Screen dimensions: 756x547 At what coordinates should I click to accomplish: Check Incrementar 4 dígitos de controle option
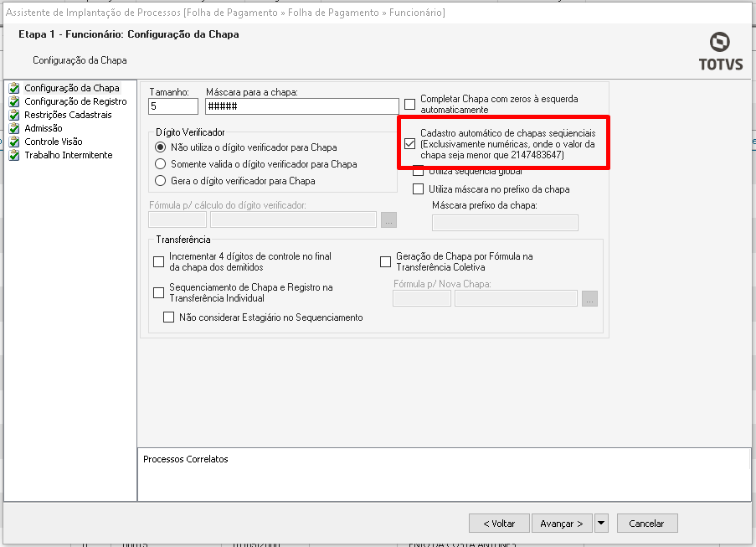[158, 262]
